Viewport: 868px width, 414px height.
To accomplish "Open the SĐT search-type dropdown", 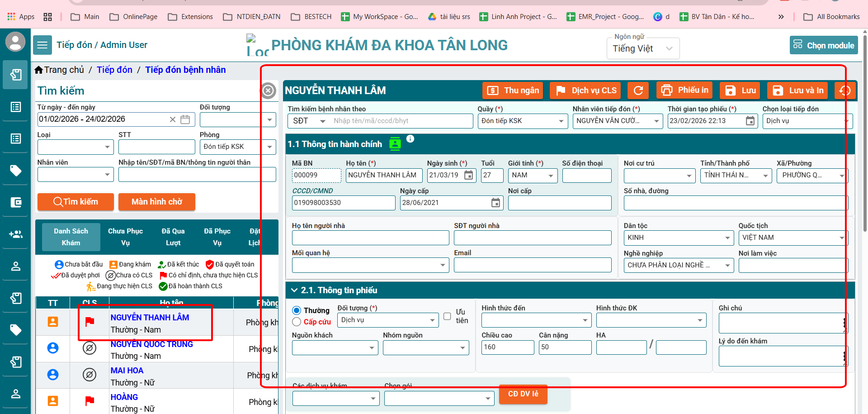I will click(x=309, y=121).
